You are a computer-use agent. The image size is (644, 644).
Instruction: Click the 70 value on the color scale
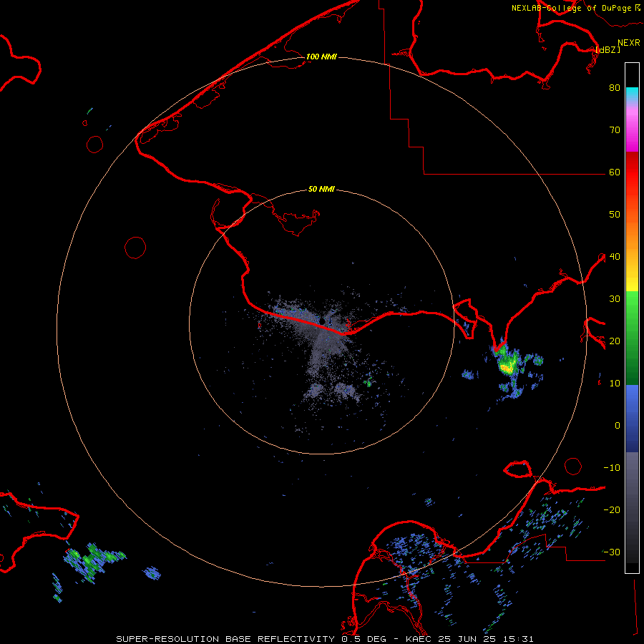click(x=615, y=130)
